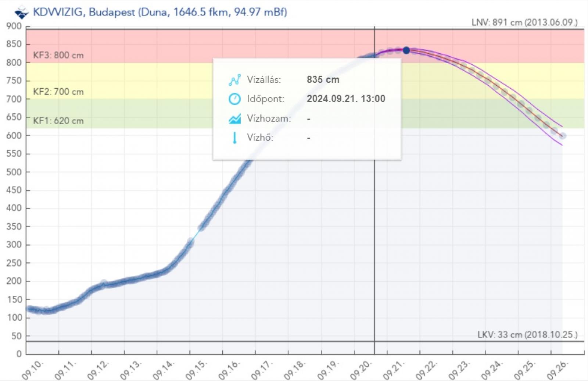This screenshot has width=588, height=381.
Task: Click the LKV: 33 cm record label
Action: 527,335
